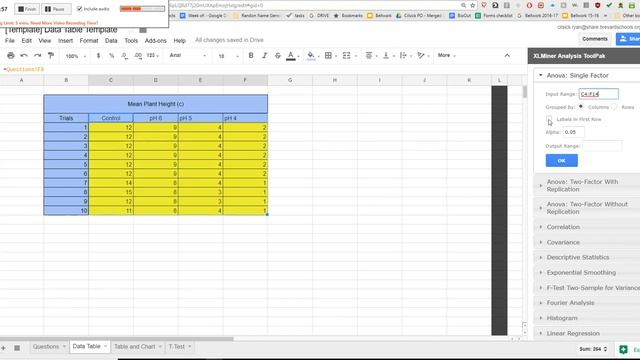Open the text color picker
The height and width of the screenshot is (360, 640).
click(291, 56)
